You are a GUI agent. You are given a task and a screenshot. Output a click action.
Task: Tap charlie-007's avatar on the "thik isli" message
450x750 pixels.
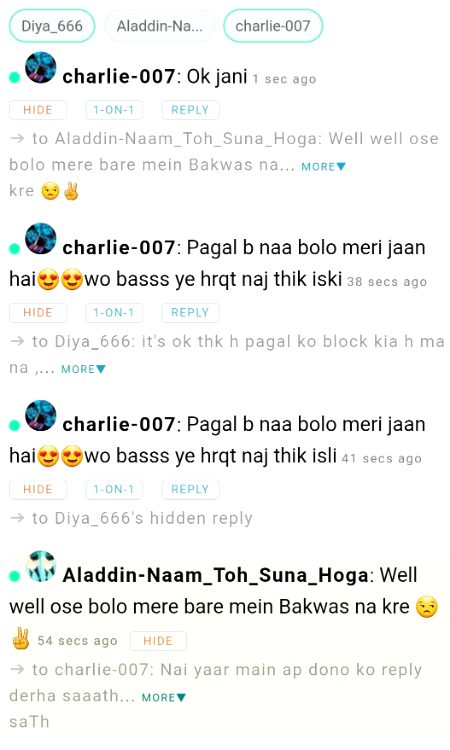41,415
